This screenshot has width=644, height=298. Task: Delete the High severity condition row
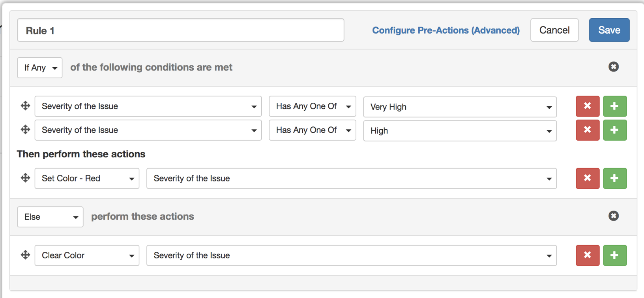pyautogui.click(x=587, y=130)
